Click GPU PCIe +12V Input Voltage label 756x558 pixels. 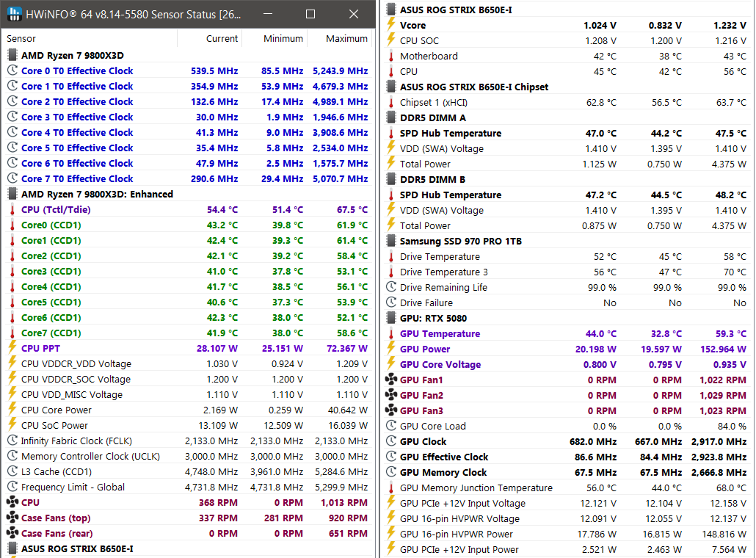[x=463, y=503]
